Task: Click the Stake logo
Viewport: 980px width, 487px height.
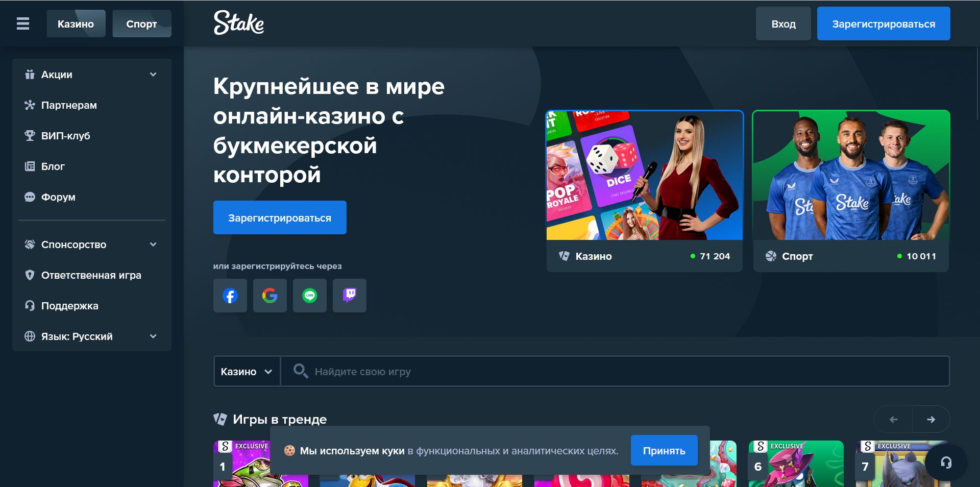Action: (x=239, y=23)
